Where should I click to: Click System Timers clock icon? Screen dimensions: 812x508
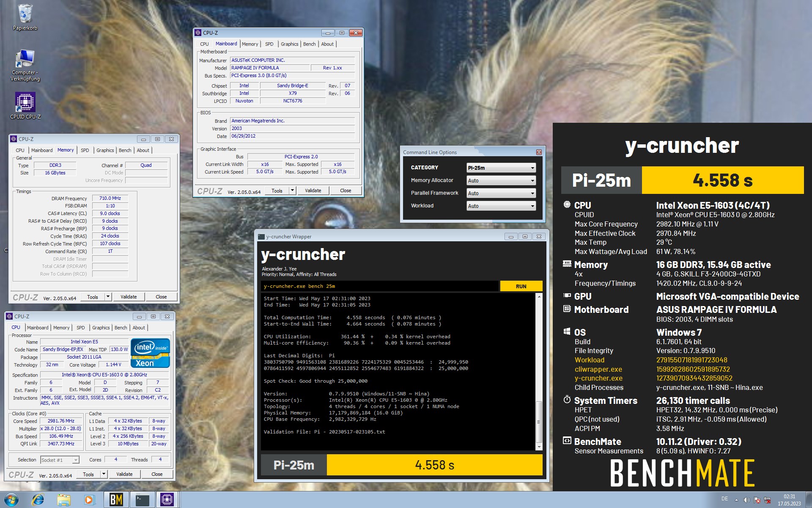click(567, 399)
